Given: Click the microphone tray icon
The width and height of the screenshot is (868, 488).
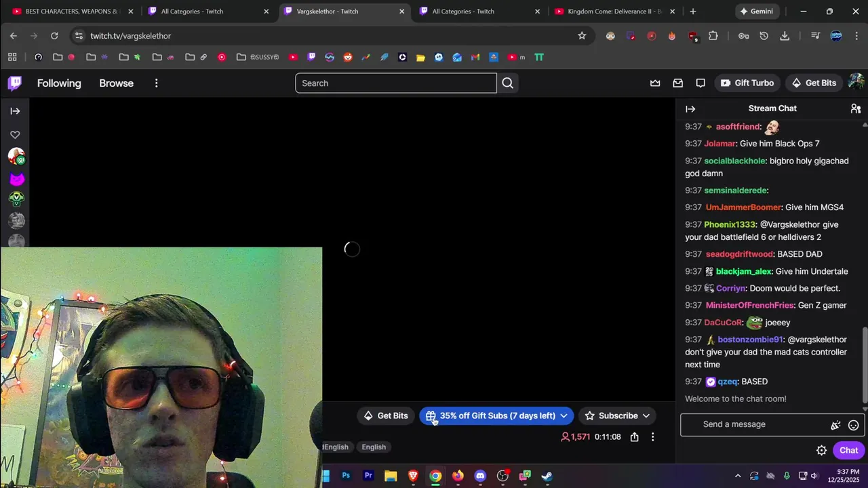Looking at the screenshot, I should [x=787, y=476].
